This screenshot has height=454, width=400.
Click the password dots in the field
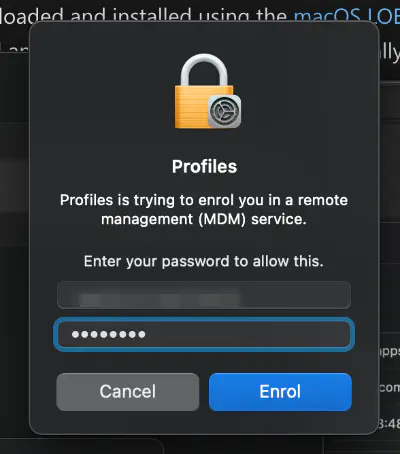(x=108, y=334)
